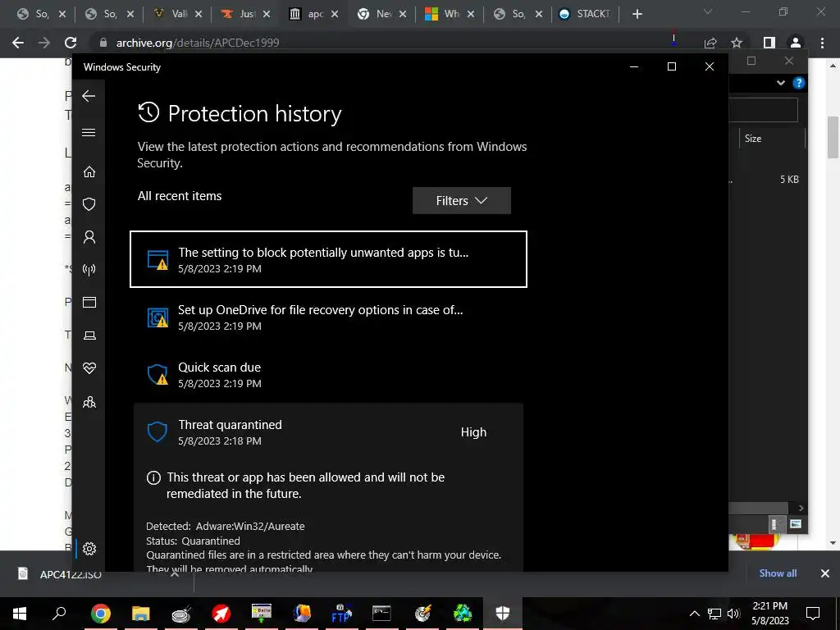
Task: Open Chrome profile avatar menu
Action: 796,43
